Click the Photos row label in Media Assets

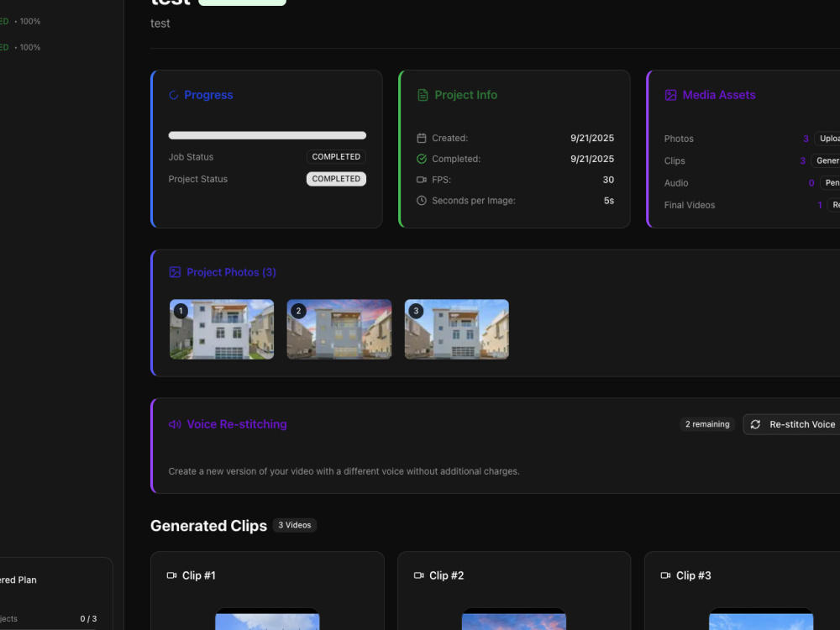pyautogui.click(x=679, y=139)
